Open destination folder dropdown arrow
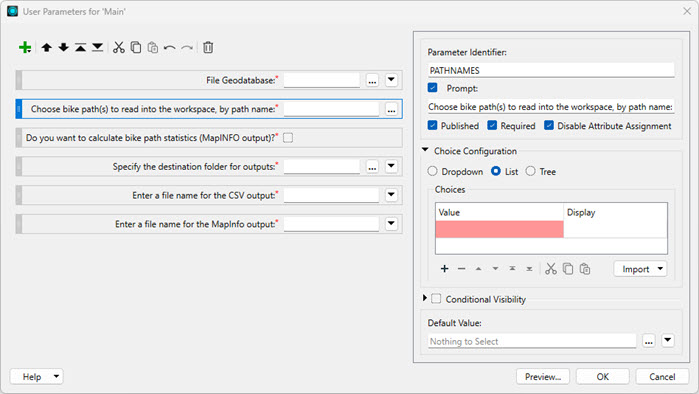Image resolution: width=699 pixels, height=394 pixels. click(x=391, y=167)
